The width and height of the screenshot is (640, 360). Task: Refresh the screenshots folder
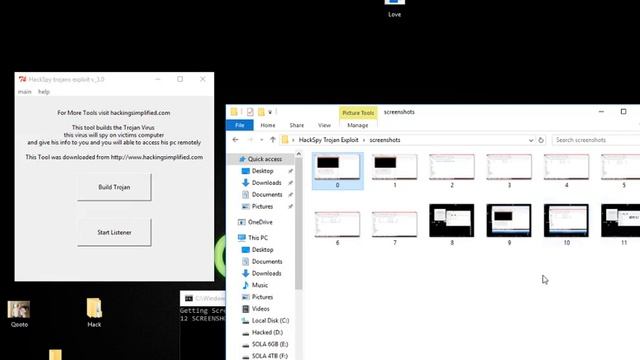[541, 140]
